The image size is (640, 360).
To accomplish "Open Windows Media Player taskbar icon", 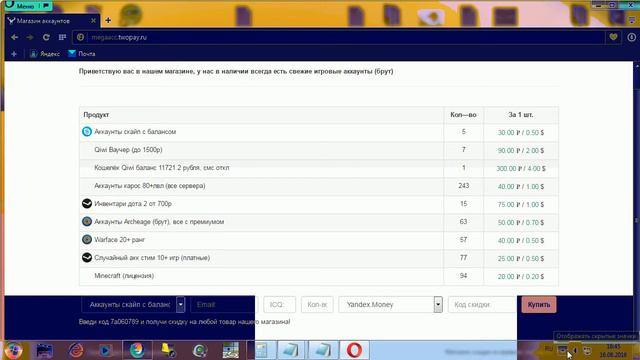I will pyautogui.click(x=105, y=350).
